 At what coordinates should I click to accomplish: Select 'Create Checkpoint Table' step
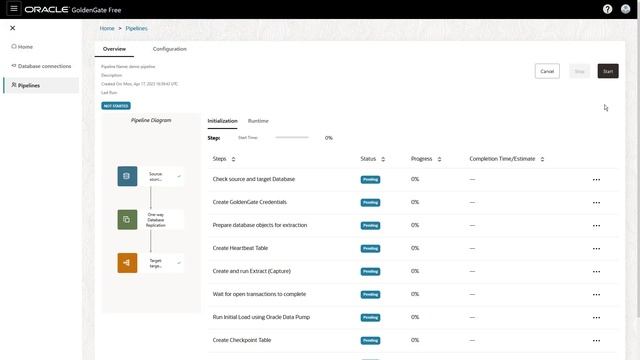click(242, 340)
